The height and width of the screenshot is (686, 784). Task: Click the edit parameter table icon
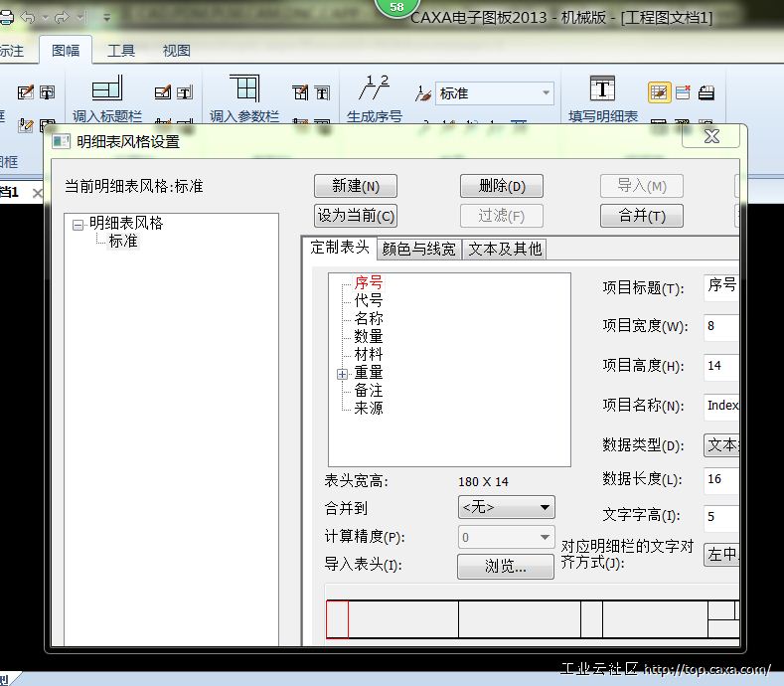pyautogui.click(x=300, y=92)
